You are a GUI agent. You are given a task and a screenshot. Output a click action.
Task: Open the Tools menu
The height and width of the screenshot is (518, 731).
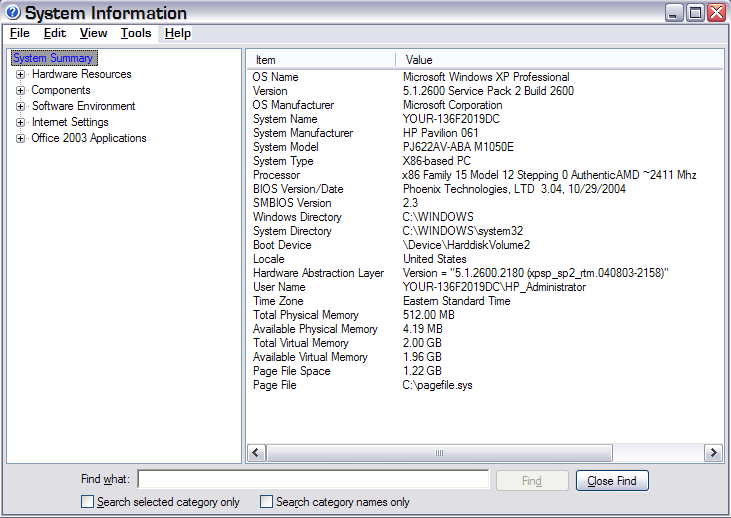(136, 33)
